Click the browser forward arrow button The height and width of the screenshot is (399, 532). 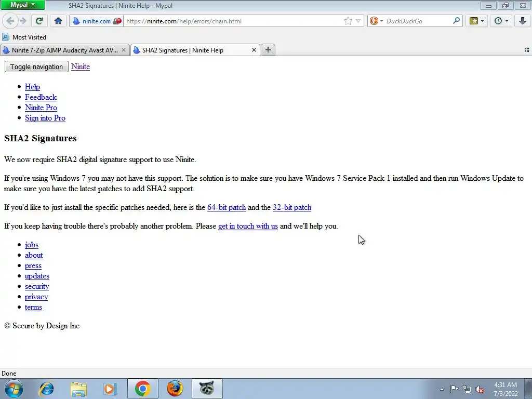pyautogui.click(x=23, y=21)
